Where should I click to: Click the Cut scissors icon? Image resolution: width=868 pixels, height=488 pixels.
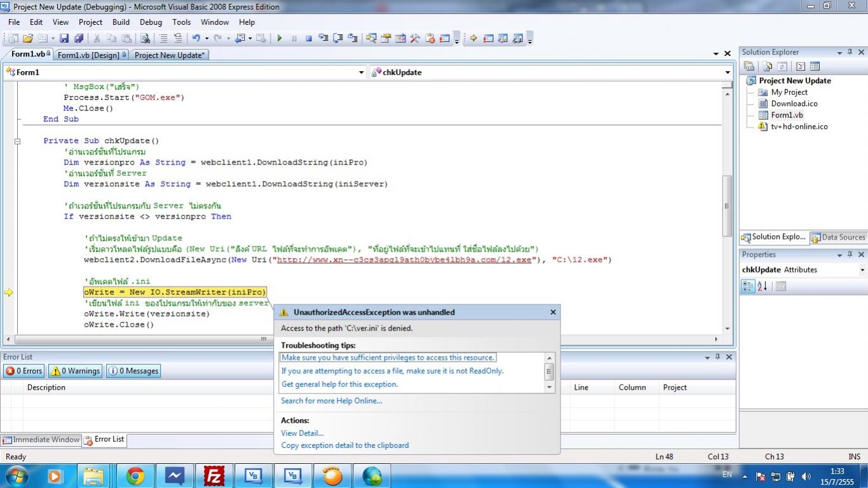click(x=97, y=38)
